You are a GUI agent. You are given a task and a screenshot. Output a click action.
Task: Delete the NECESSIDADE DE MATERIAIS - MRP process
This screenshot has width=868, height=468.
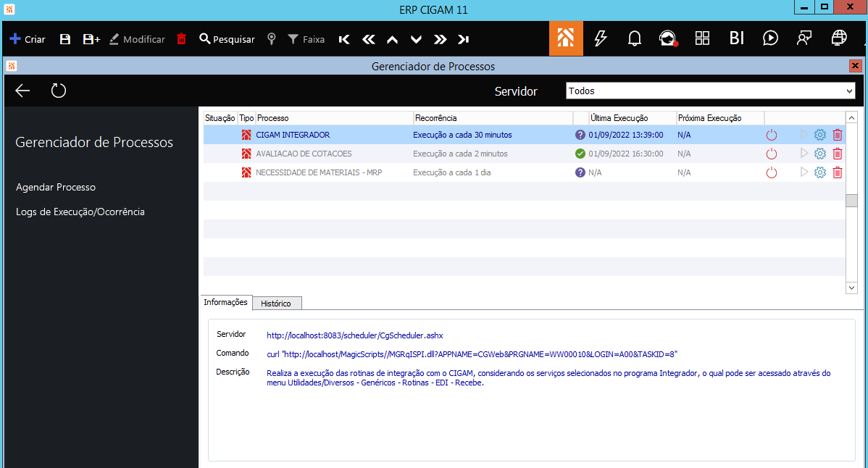pyautogui.click(x=838, y=172)
